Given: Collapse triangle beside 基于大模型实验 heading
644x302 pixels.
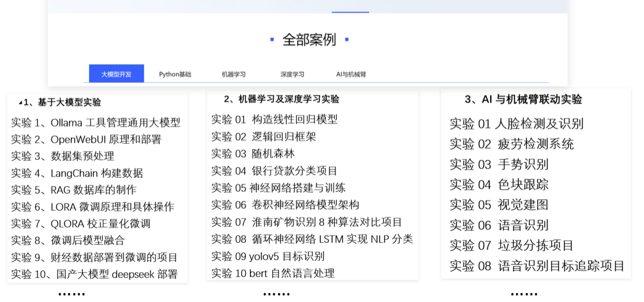Looking at the screenshot, I should point(20,103).
